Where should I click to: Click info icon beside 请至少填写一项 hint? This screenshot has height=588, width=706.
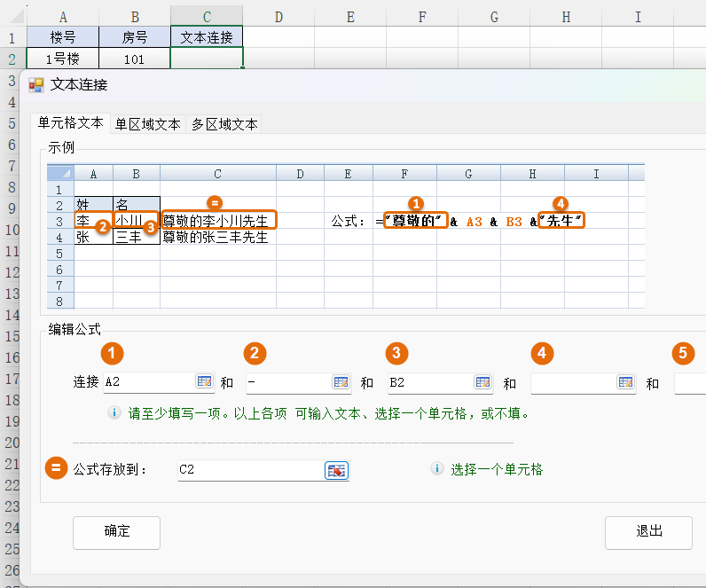point(114,412)
